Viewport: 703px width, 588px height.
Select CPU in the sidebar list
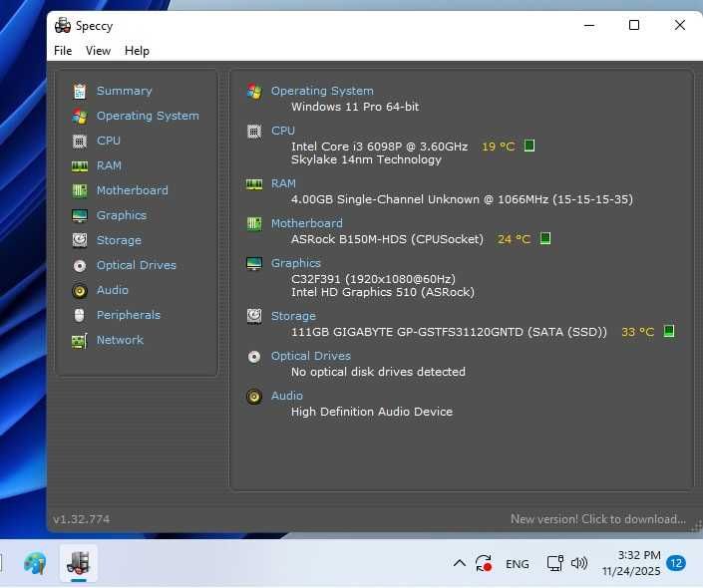(x=109, y=142)
